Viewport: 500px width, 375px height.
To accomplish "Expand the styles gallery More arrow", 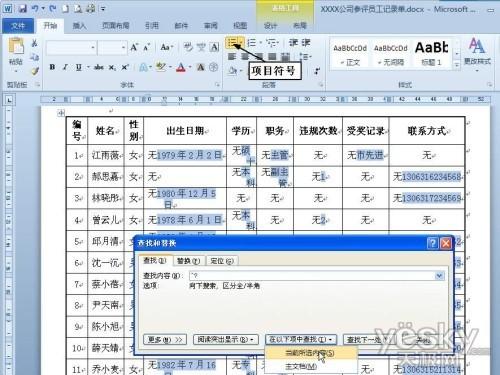I will coord(457,65).
